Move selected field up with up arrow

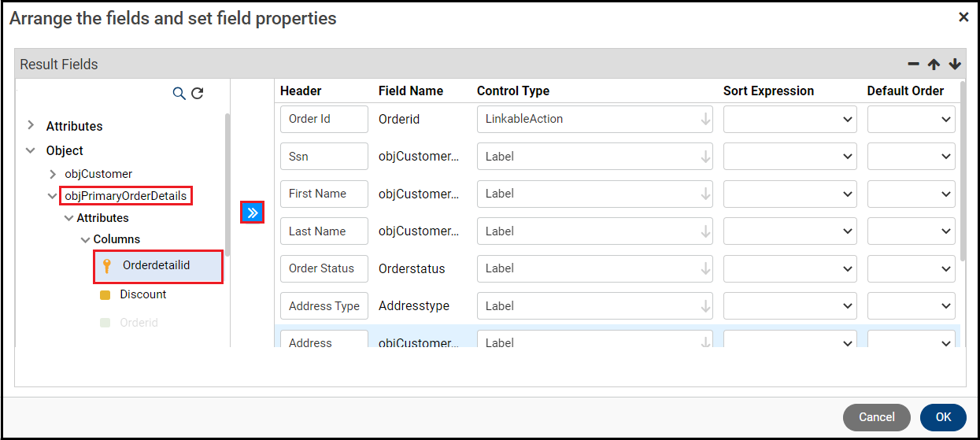pyautogui.click(x=934, y=65)
